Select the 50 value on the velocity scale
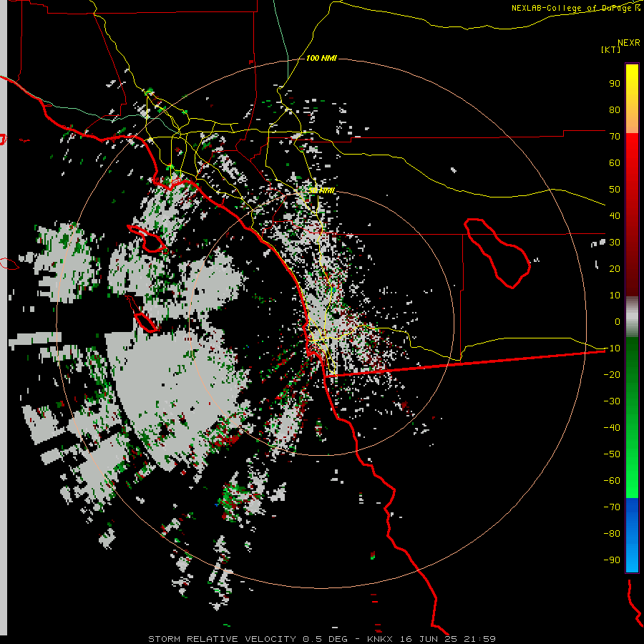The width and height of the screenshot is (644, 644). click(x=615, y=190)
